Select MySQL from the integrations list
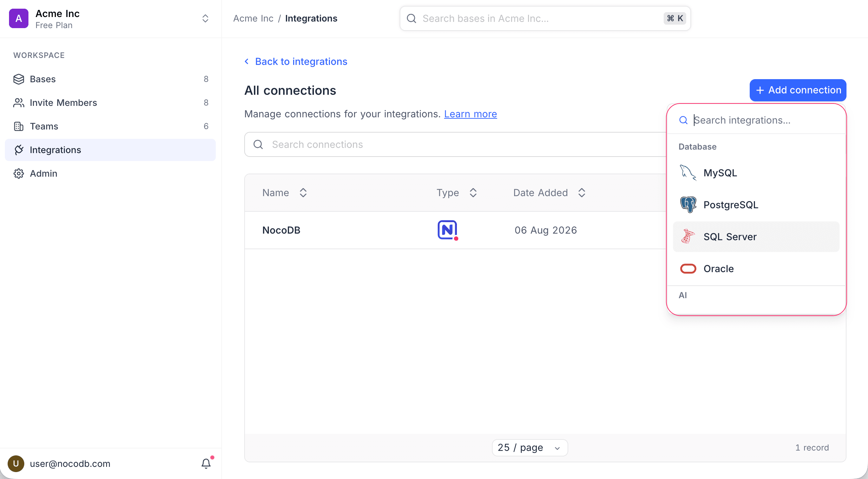This screenshot has height=479, width=868. [x=756, y=173]
